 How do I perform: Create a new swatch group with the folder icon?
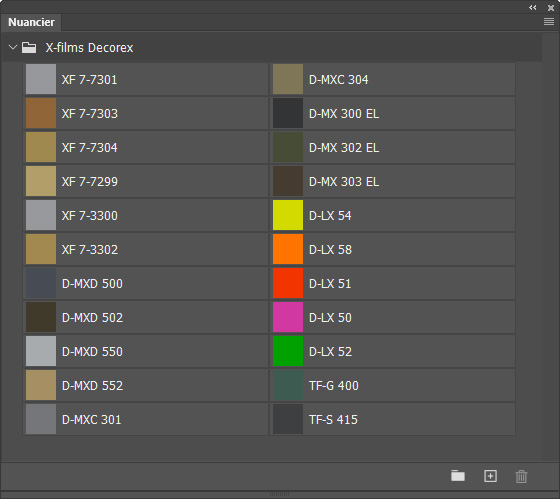(x=458, y=476)
